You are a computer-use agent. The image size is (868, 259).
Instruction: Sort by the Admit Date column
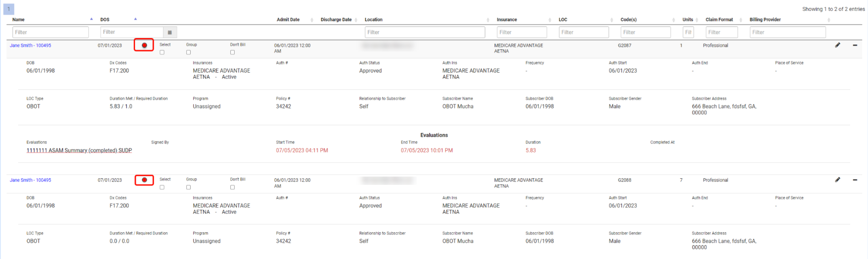tap(288, 20)
